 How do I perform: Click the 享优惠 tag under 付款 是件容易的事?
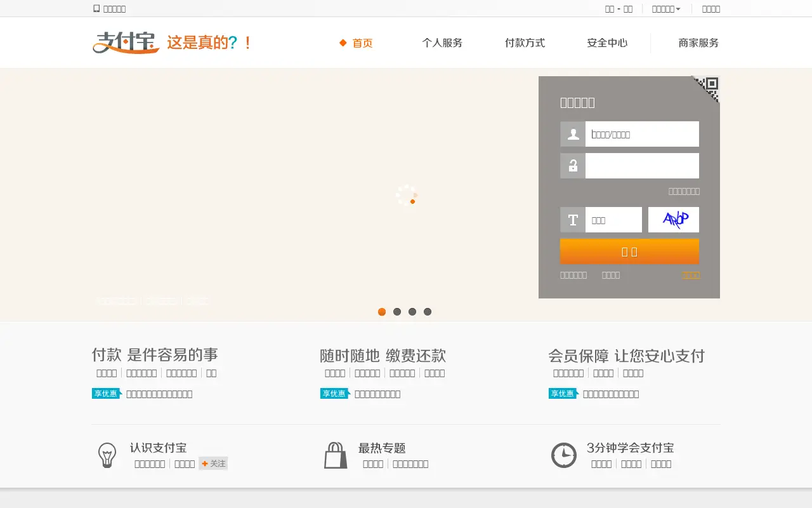click(x=107, y=394)
